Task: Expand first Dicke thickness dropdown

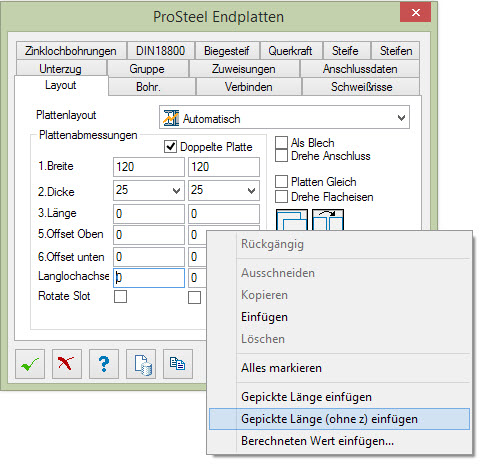Action: (176, 191)
